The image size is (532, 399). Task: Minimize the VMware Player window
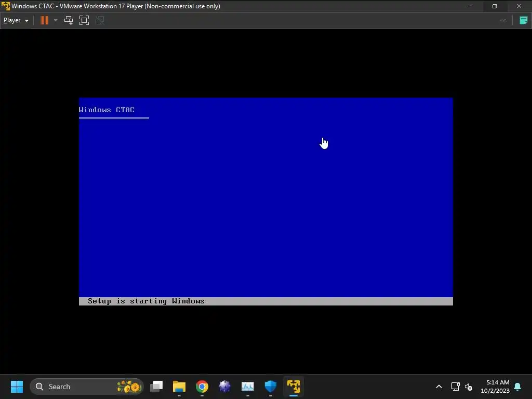[x=470, y=6]
